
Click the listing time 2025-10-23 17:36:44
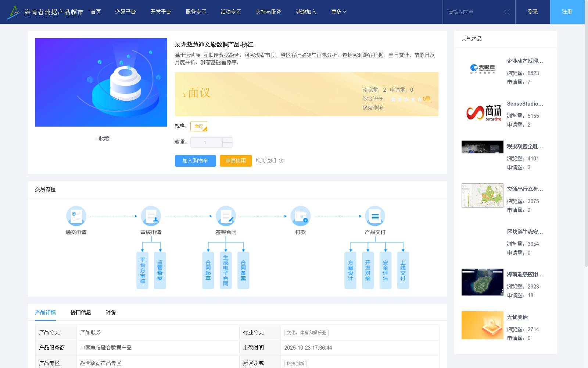(x=308, y=348)
